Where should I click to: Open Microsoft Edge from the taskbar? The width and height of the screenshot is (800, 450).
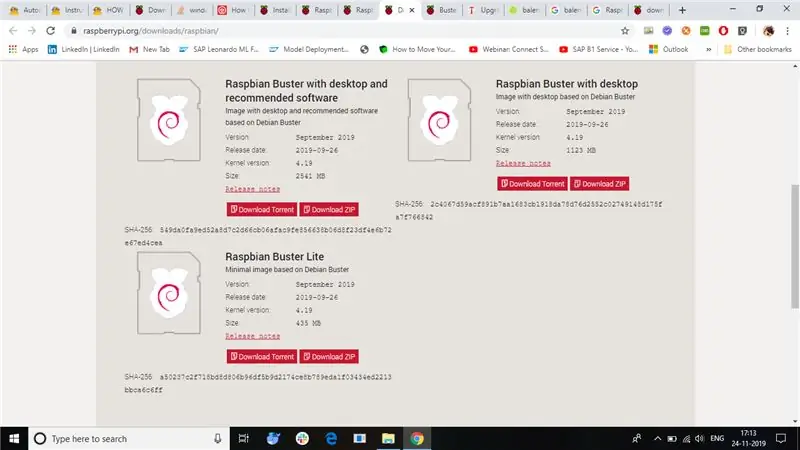[331, 438]
